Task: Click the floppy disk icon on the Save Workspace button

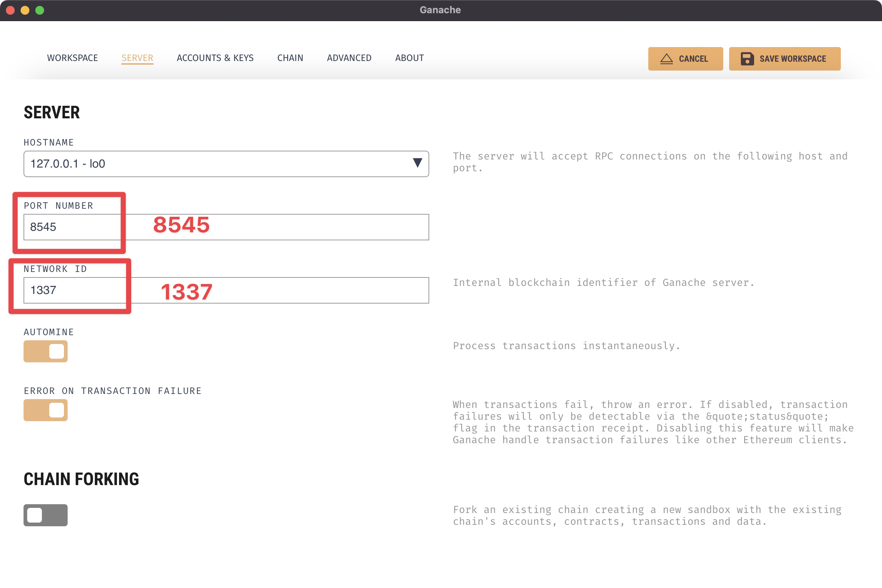Action: 747,59
